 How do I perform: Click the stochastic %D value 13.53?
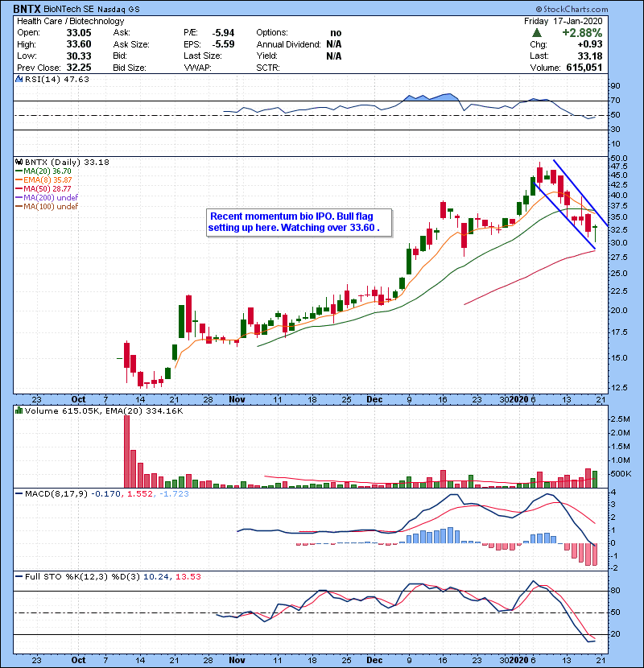pos(188,577)
